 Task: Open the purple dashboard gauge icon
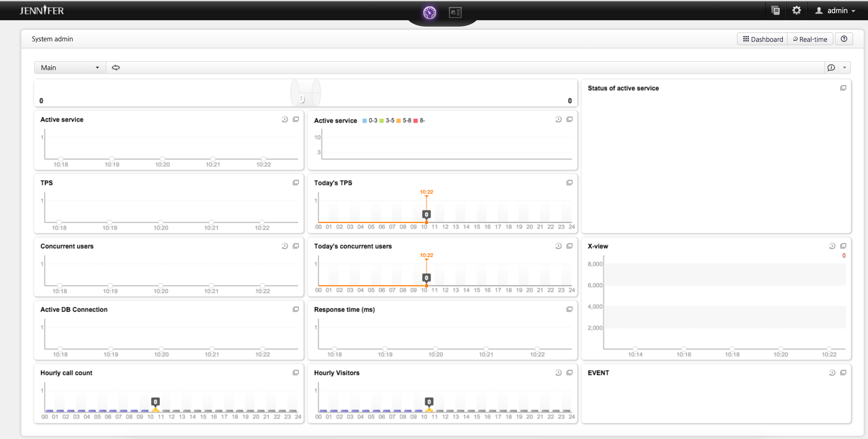pos(429,13)
